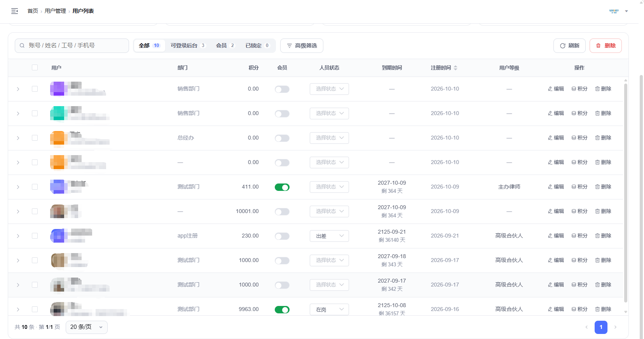
Task: Click the search magnifier icon
Action: (22, 45)
